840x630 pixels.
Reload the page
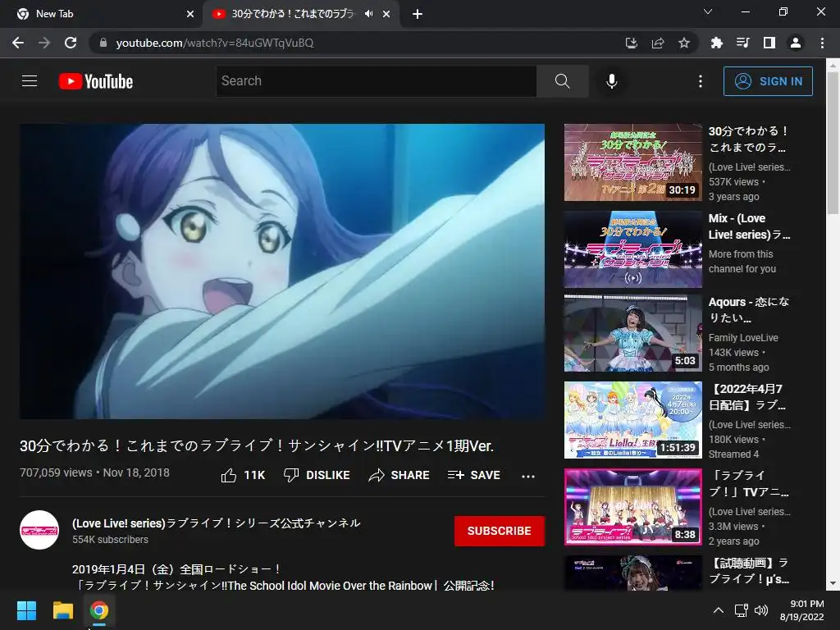[71, 43]
